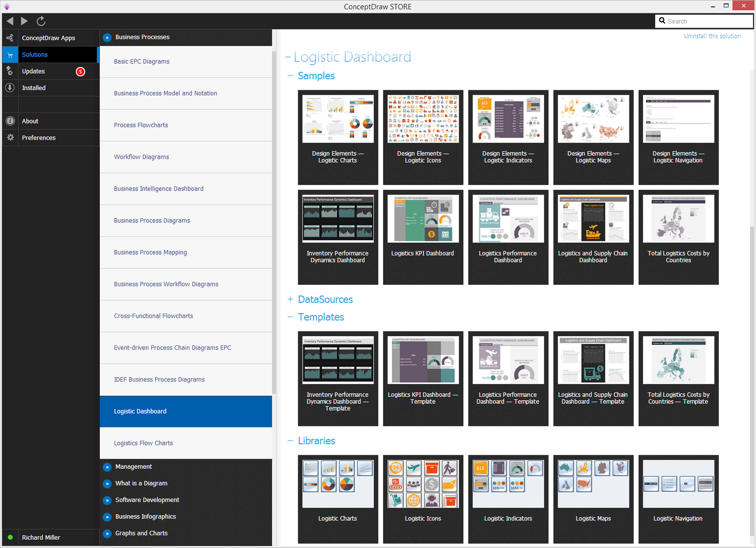
Task: Open Process Flowcharts solution
Action: (186, 125)
